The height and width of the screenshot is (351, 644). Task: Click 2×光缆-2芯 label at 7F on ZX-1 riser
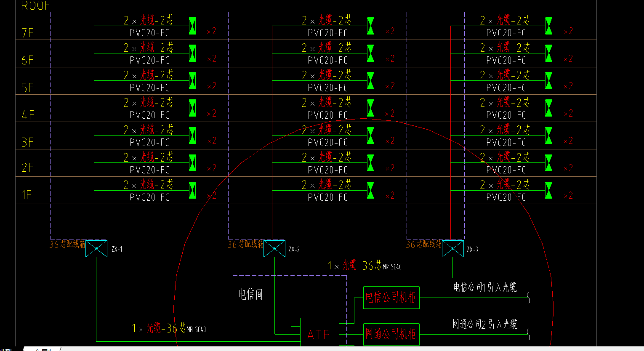(x=148, y=20)
